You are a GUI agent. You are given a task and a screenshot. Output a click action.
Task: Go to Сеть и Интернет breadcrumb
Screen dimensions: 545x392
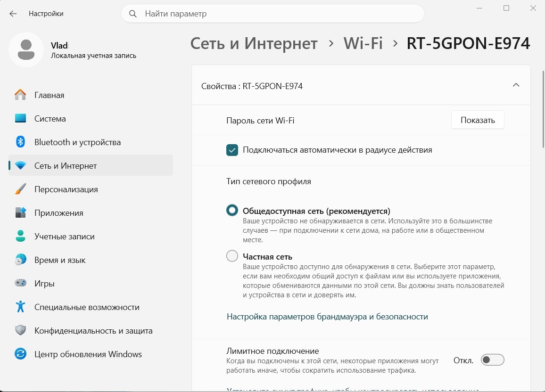click(x=254, y=43)
